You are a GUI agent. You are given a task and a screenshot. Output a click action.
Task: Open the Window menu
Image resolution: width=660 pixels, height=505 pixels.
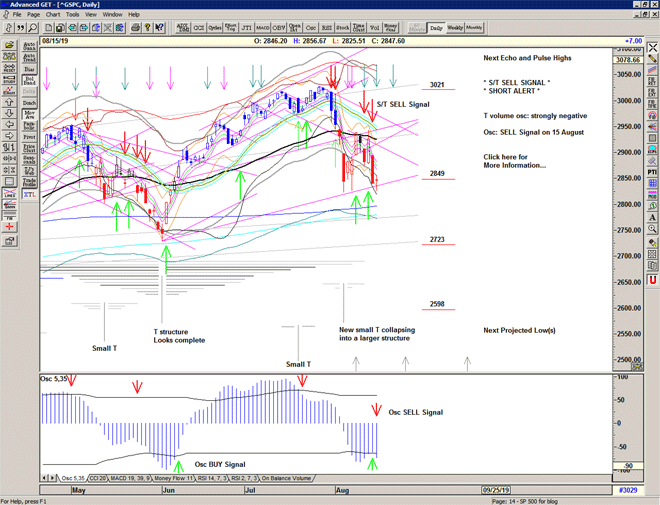click(112, 15)
